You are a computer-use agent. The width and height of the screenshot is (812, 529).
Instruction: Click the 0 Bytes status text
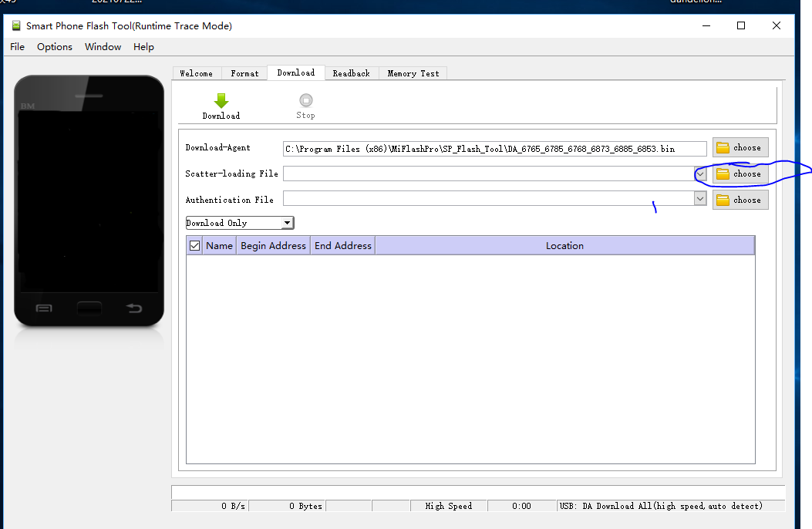pyautogui.click(x=305, y=506)
